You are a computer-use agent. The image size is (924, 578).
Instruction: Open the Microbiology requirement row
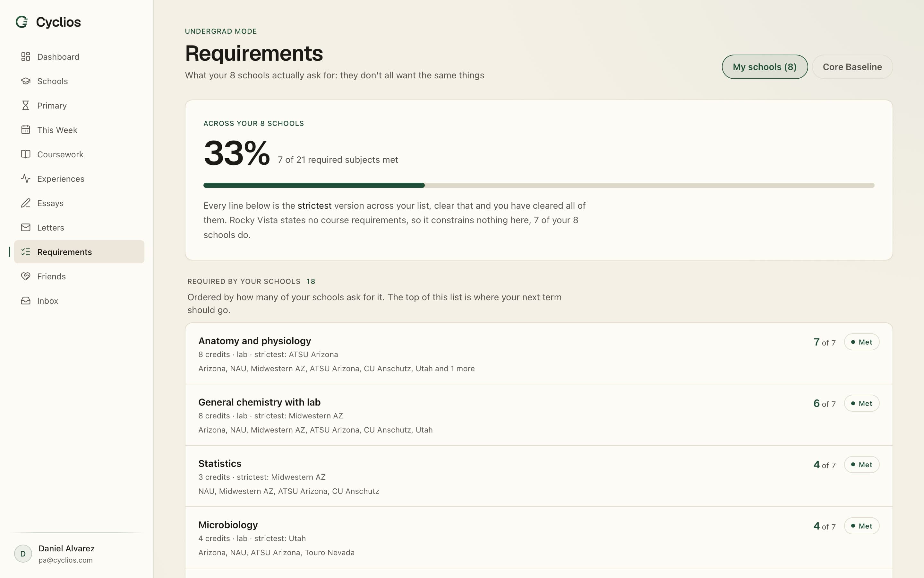pyautogui.click(x=539, y=538)
